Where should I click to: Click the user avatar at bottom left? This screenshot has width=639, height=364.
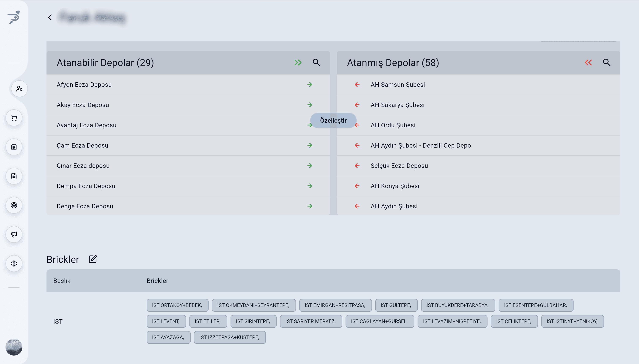click(x=14, y=347)
